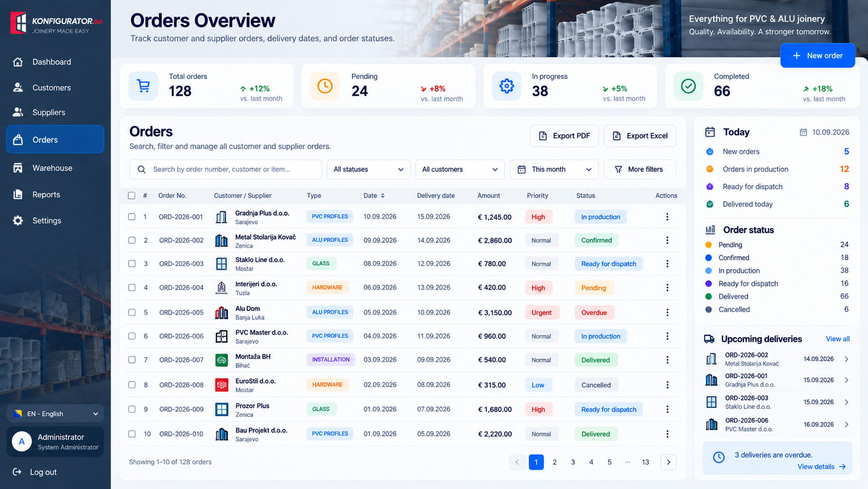This screenshot has height=489, width=868.
Task: Click the Settings gear icon in sidebar
Action: click(x=18, y=220)
